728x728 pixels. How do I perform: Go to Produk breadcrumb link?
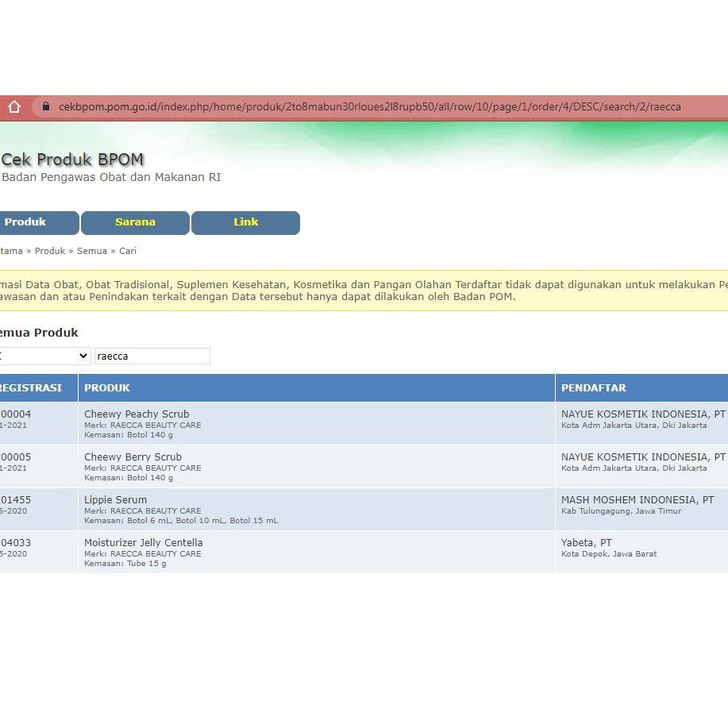tap(50, 251)
